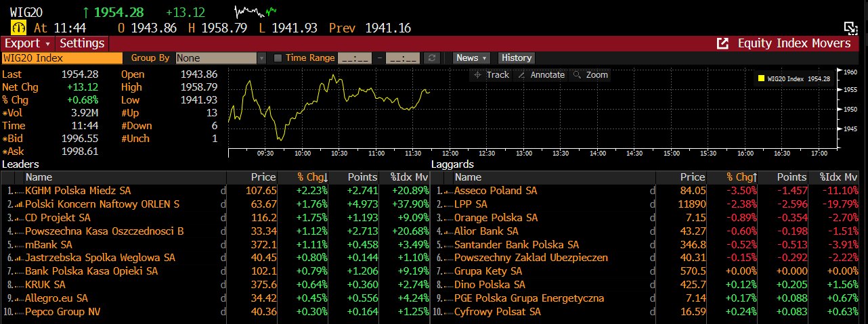Click the volume bars icon beside LPP SA
The height and width of the screenshot is (324, 868).
point(450,204)
